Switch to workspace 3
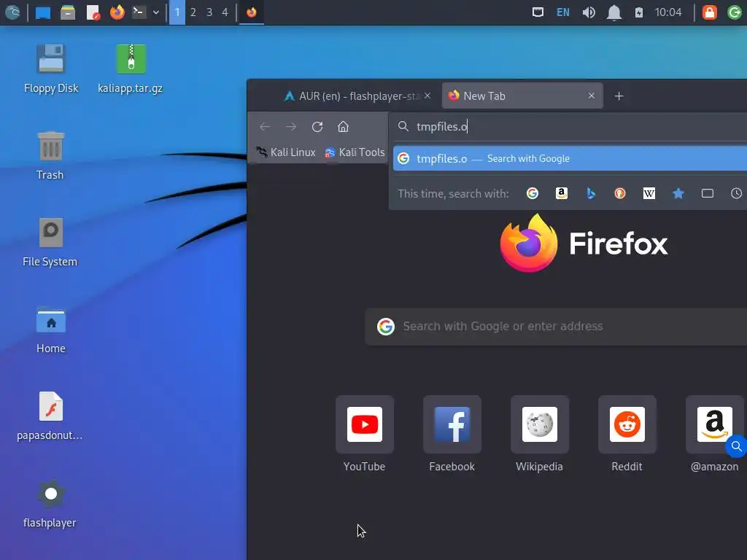 (x=209, y=12)
